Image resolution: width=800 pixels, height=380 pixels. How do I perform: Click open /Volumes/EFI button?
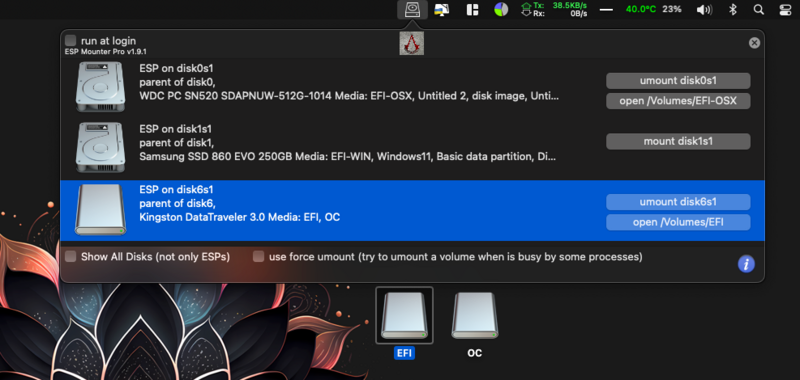[x=678, y=222]
